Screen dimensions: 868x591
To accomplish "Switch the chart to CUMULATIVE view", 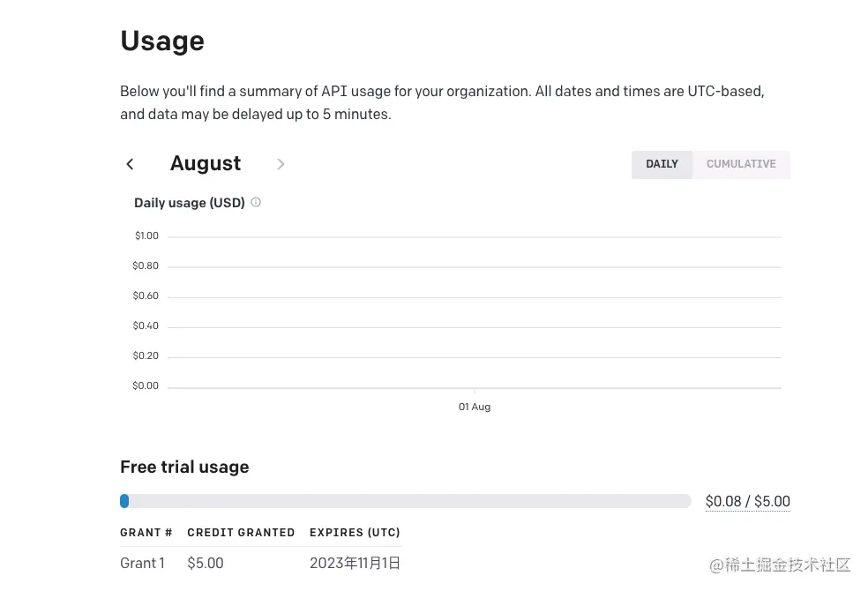I will pyautogui.click(x=741, y=164).
